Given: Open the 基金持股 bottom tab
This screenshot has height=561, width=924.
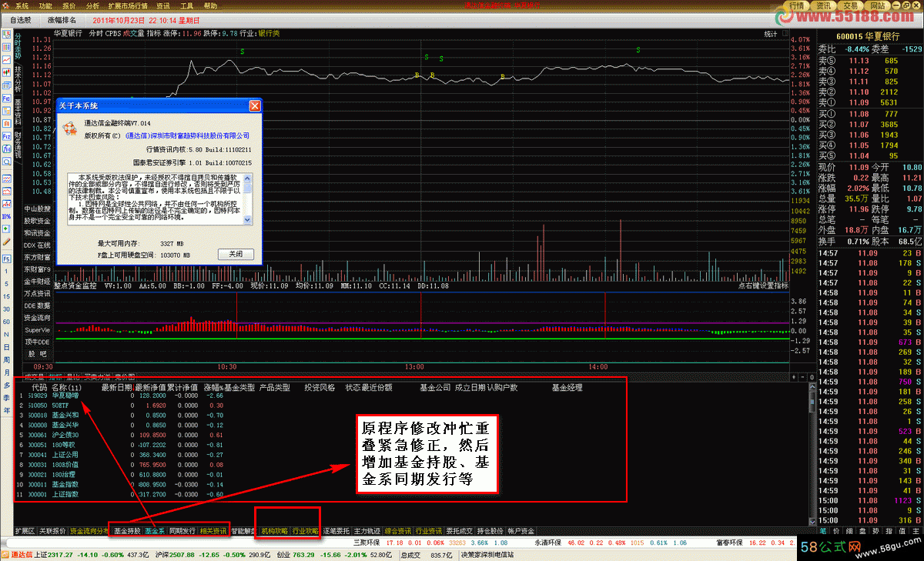Looking at the screenshot, I should click(x=126, y=531).
